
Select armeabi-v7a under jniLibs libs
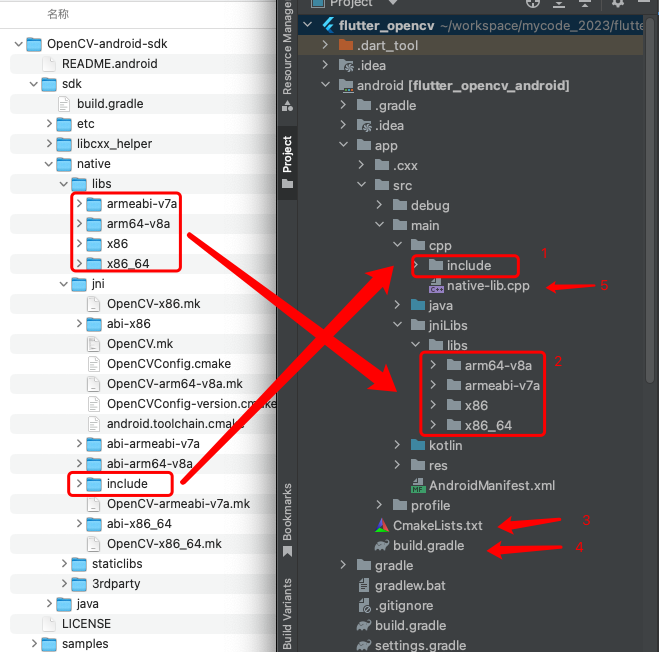pyautogui.click(x=493, y=385)
